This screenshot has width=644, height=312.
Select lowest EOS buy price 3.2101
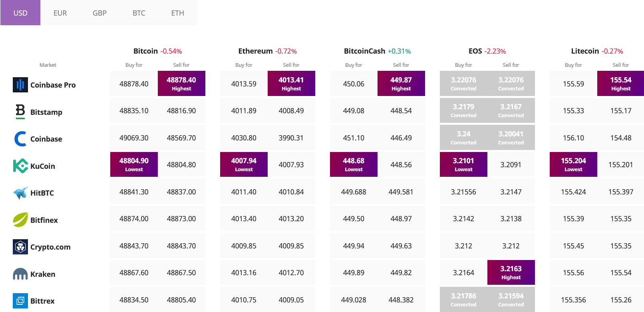[x=463, y=164]
